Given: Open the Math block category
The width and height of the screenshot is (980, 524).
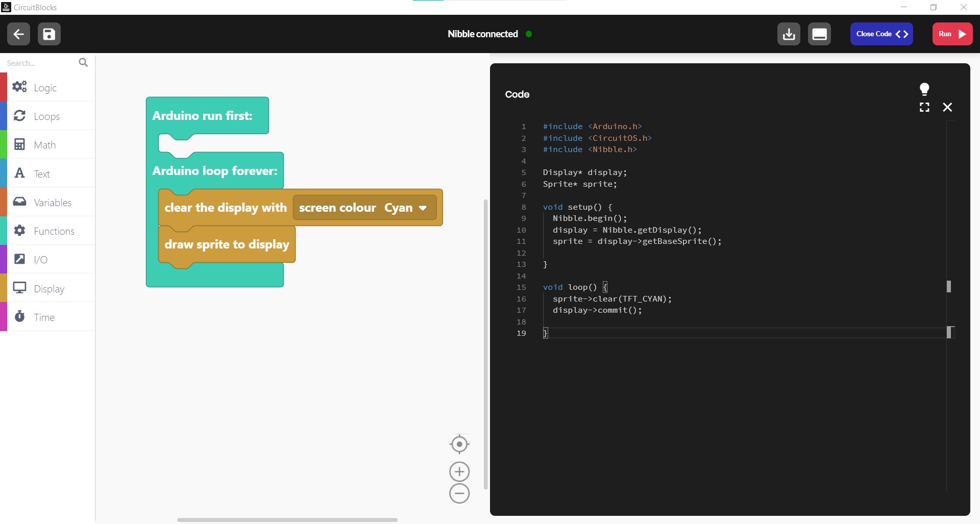Looking at the screenshot, I should click(x=47, y=144).
